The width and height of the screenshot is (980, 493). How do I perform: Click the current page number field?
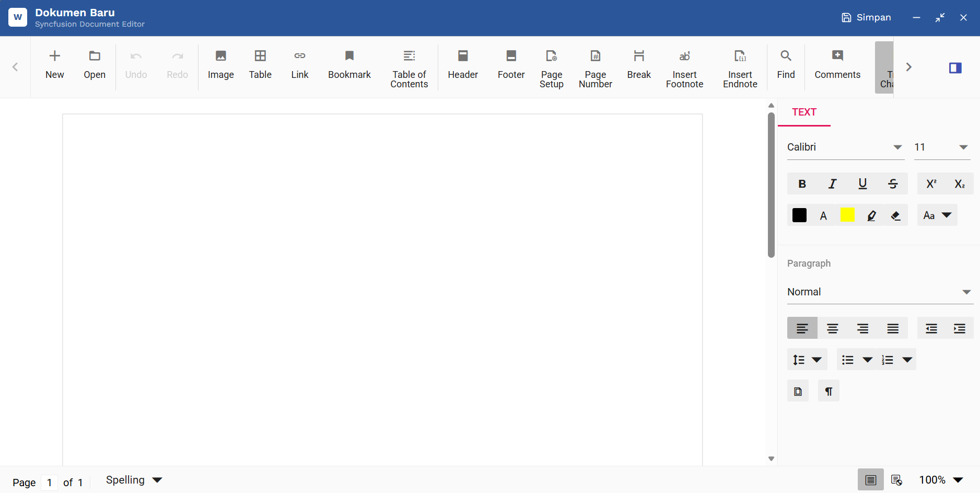coord(49,482)
